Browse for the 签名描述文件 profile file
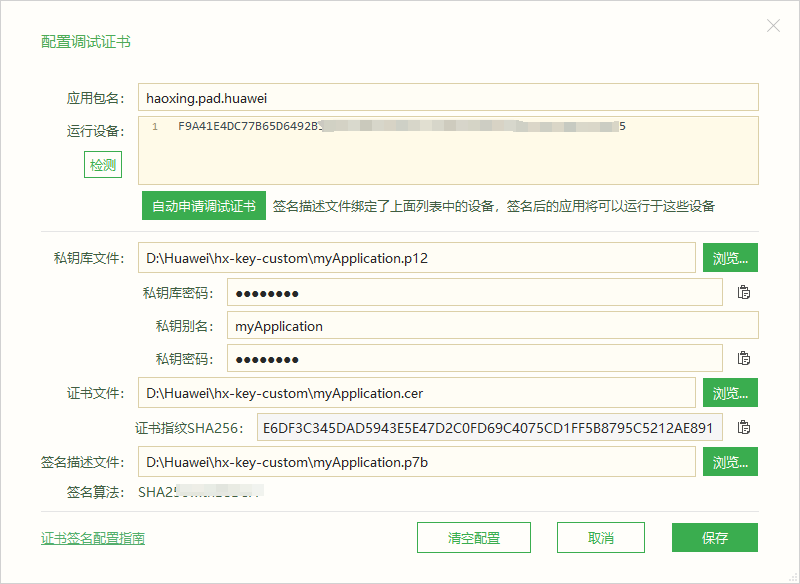 point(729,461)
